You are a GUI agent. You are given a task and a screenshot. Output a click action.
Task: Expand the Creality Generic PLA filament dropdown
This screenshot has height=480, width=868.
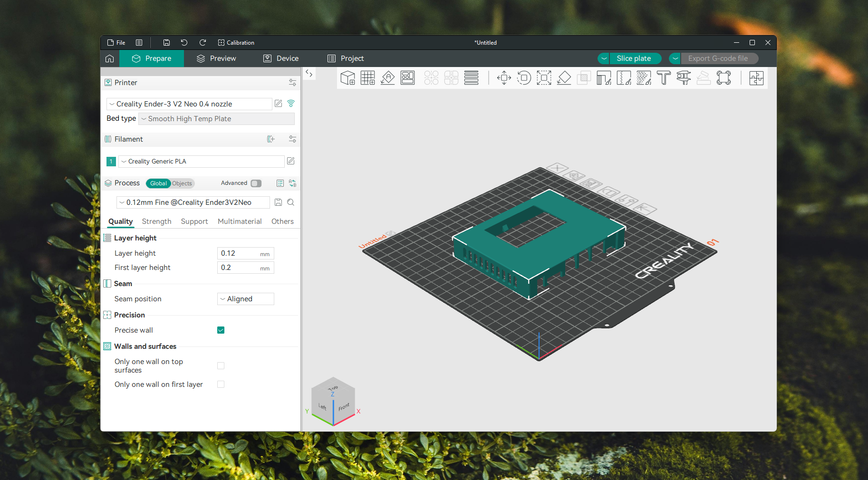201,162
